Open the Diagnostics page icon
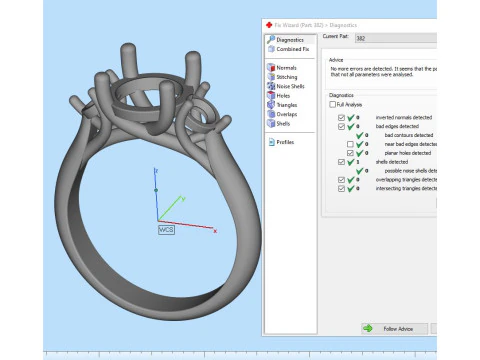The width and height of the screenshot is (480, 360). (271, 40)
